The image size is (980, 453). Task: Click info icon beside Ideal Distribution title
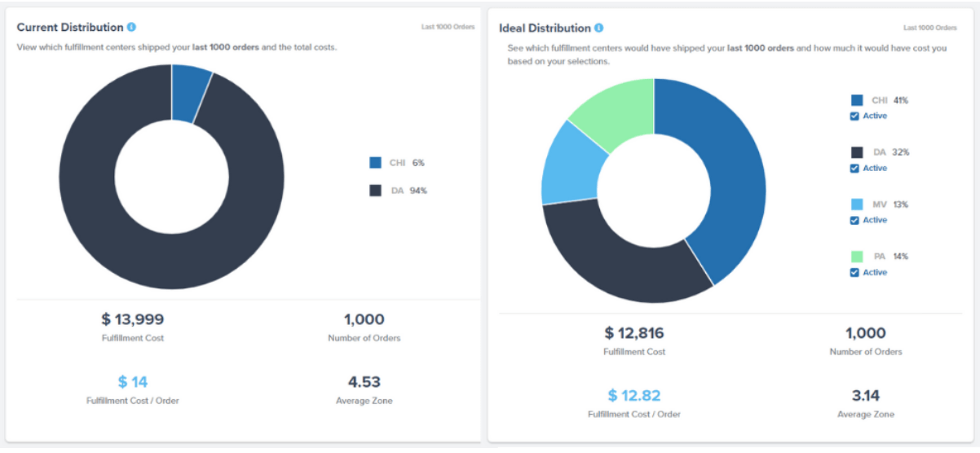[599, 29]
